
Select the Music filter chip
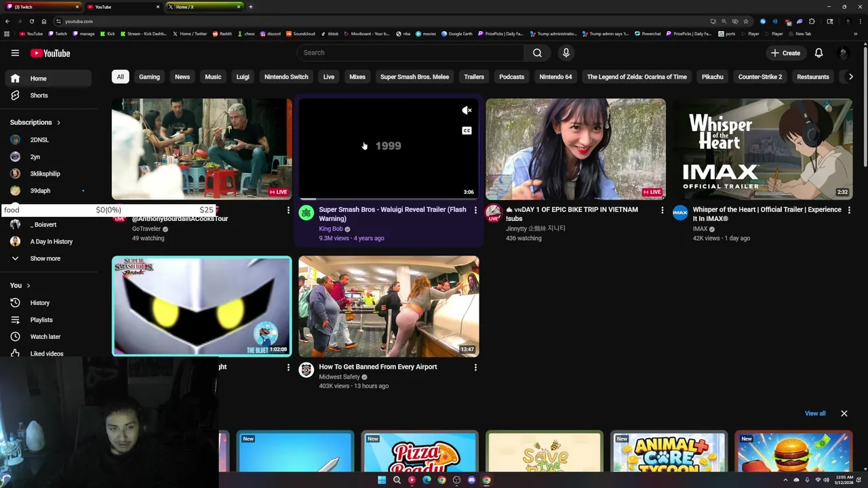213,77
